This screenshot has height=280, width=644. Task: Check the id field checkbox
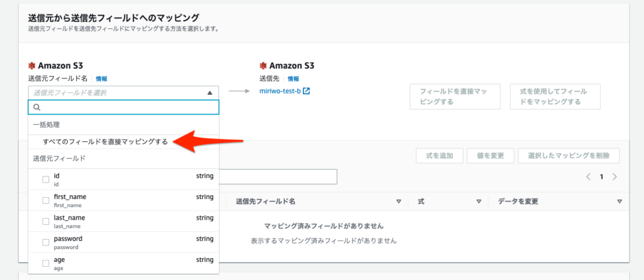point(46,180)
